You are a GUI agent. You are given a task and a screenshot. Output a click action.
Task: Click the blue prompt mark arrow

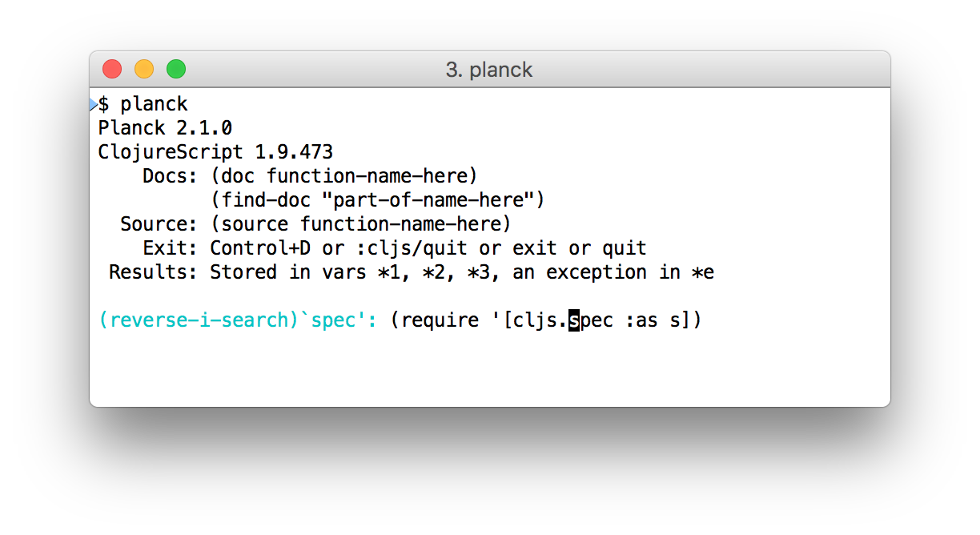pos(94,104)
